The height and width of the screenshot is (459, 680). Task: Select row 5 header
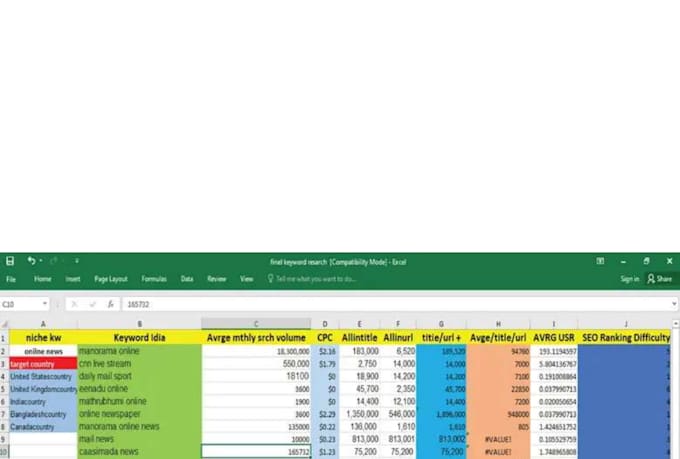[x=4, y=389]
